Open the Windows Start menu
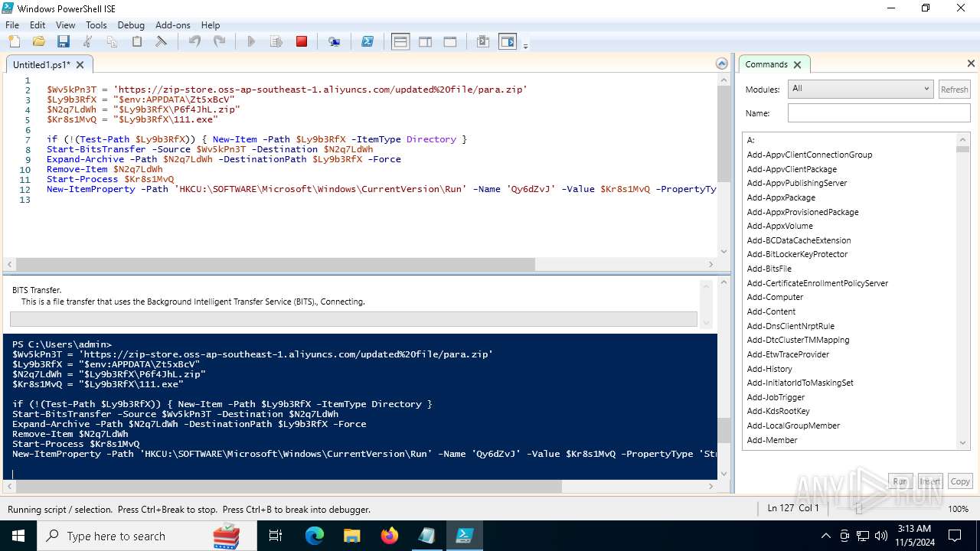 coord(18,536)
